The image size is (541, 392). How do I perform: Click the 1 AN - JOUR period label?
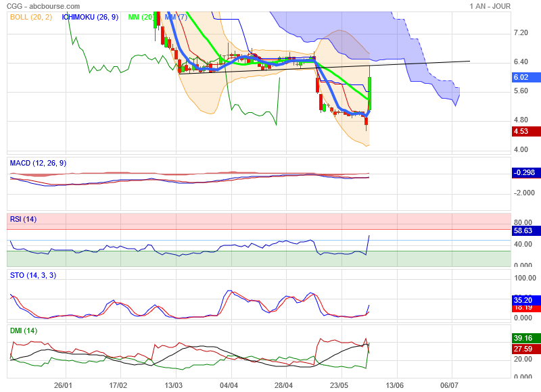(490, 6)
